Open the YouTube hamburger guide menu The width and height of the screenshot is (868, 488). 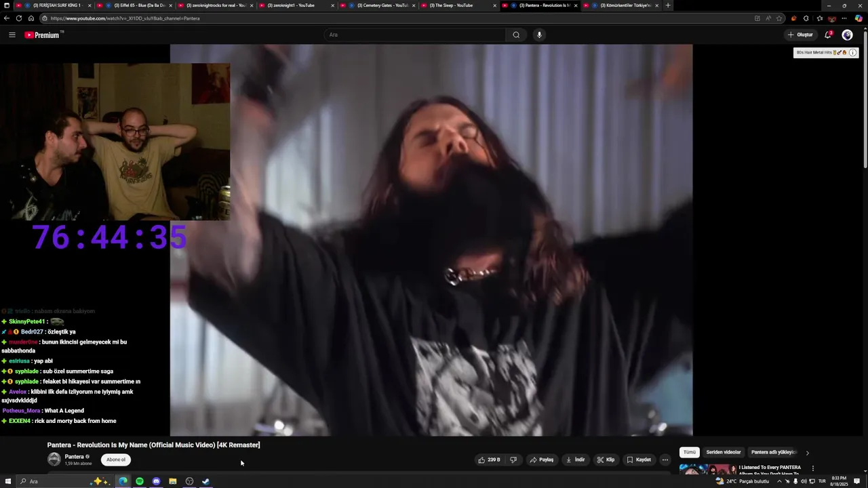(x=12, y=35)
